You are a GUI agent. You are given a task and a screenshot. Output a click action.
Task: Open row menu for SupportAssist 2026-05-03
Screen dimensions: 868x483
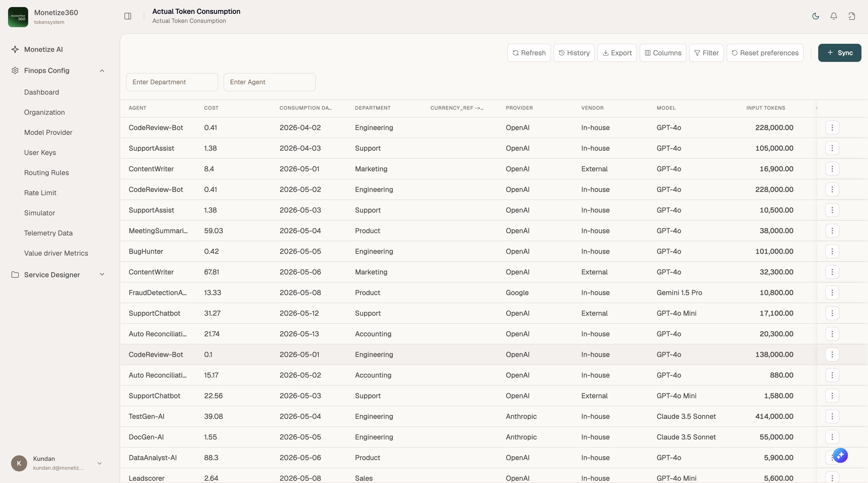point(832,210)
